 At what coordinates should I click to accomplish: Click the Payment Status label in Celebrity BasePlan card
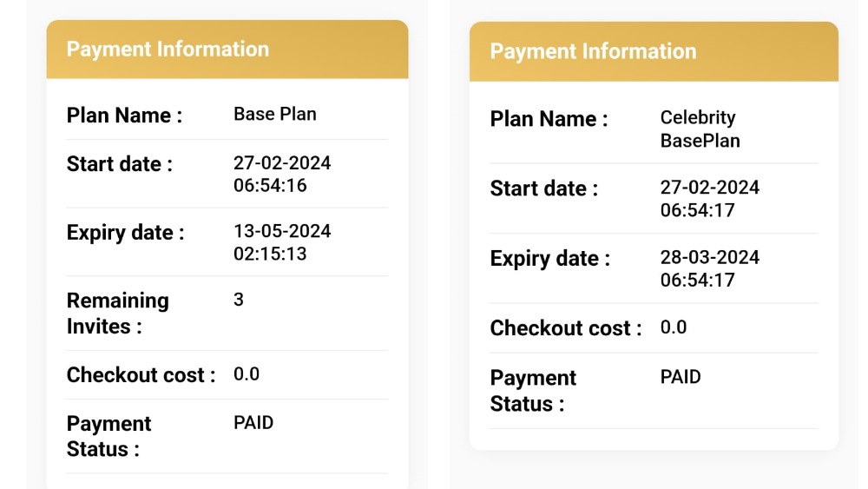click(x=533, y=390)
